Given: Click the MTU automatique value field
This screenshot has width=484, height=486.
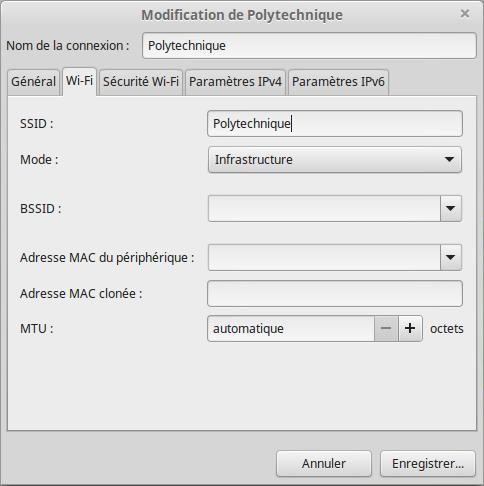Looking at the screenshot, I should tap(291, 329).
